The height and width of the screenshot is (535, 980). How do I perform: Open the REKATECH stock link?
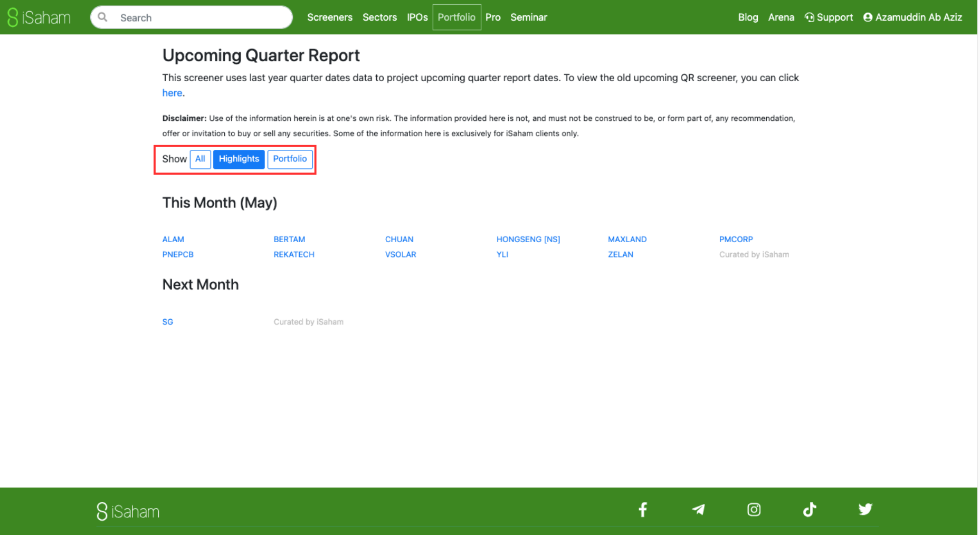click(294, 254)
